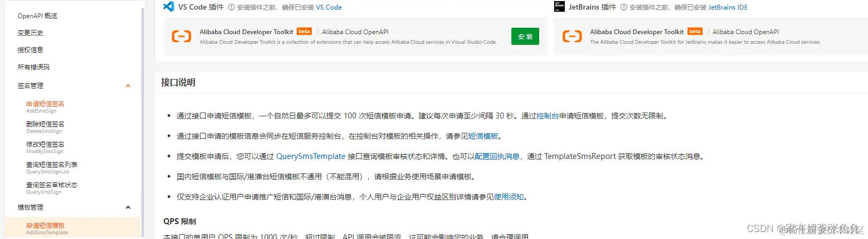Click the TemplateSmsReport text
Image resolution: width=868 pixels, height=239 pixels.
[x=580, y=156]
